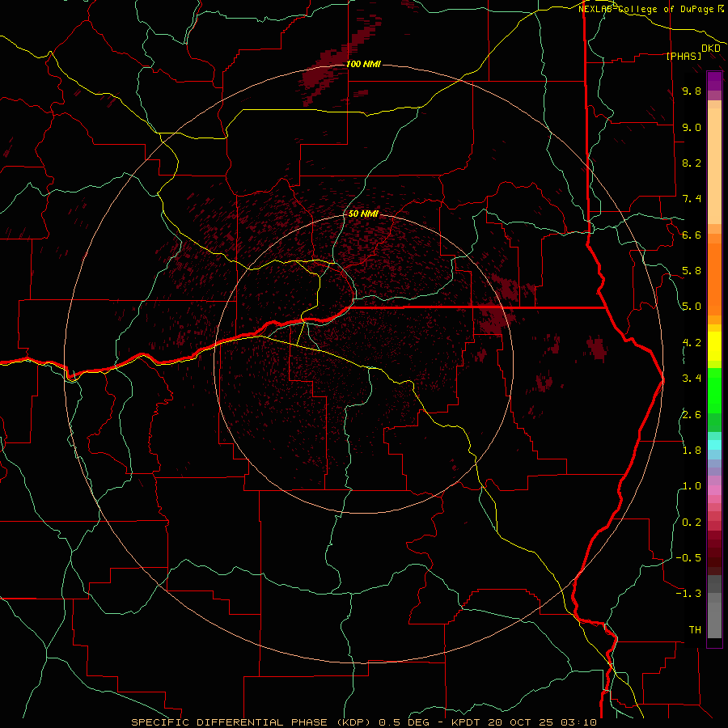Click the 0.2 scale label
This screenshot has width=728, height=728.
click(x=692, y=523)
